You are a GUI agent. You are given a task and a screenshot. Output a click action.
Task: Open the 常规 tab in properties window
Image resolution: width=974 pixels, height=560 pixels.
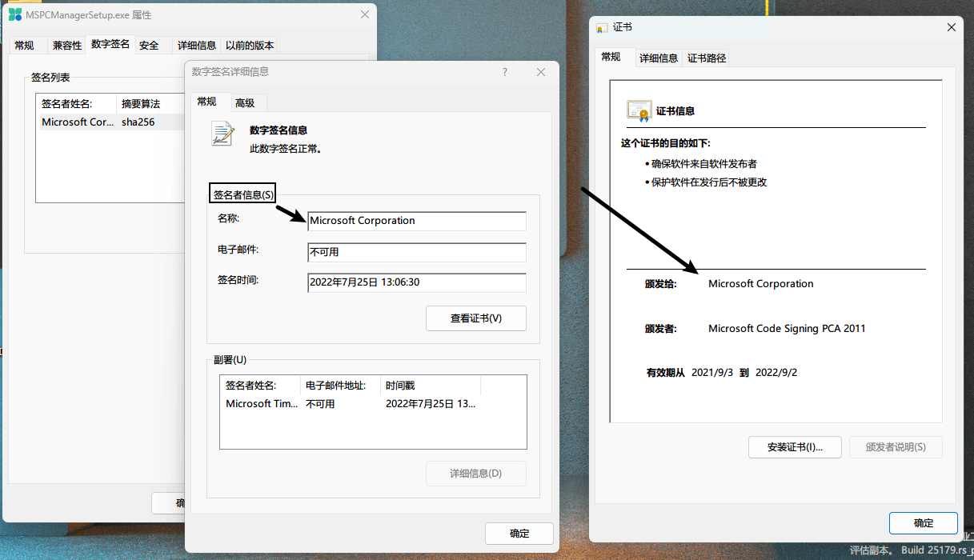25,46
